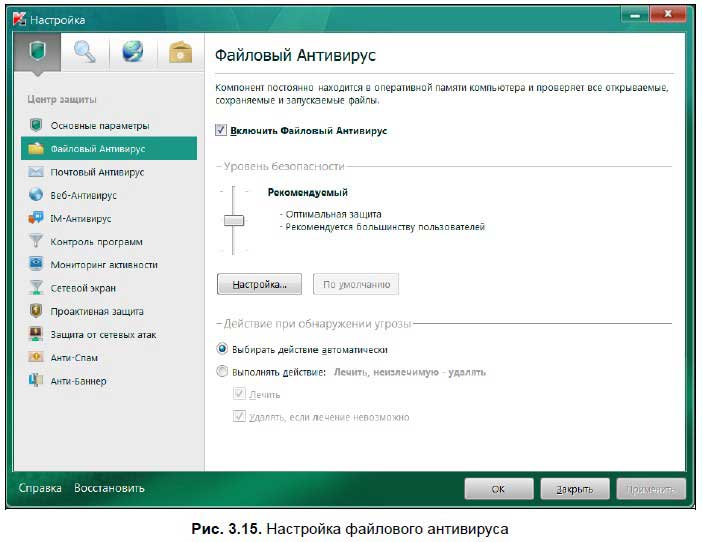Click the Веб-Антивирус globe icon

(x=36, y=195)
